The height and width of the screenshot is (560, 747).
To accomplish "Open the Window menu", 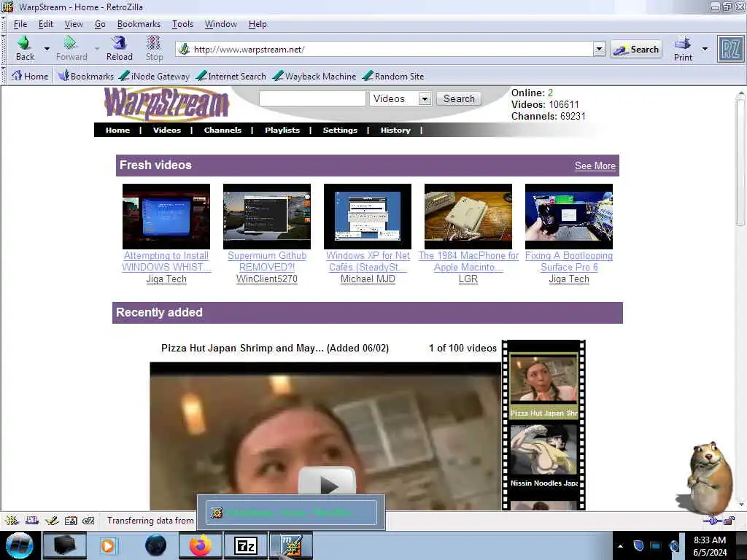I will click(220, 24).
